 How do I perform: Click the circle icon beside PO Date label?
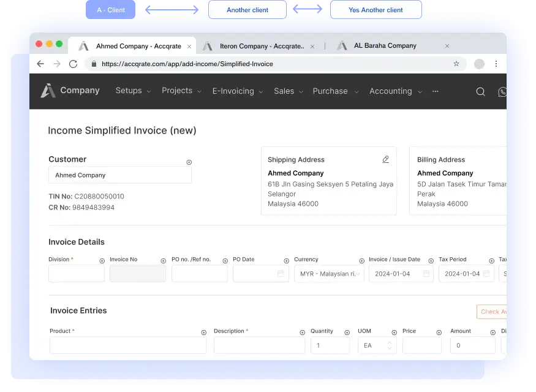[x=287, y=261]
